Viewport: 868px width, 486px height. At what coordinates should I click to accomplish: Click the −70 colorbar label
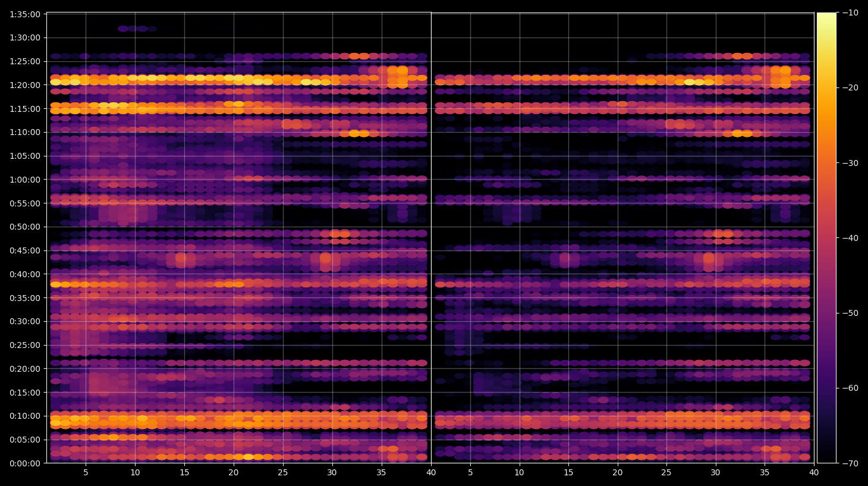[851, 463]
